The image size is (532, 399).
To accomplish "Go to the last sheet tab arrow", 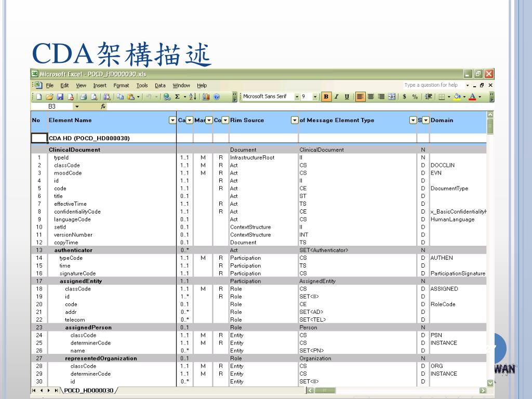I will click(x=56, y=391).
